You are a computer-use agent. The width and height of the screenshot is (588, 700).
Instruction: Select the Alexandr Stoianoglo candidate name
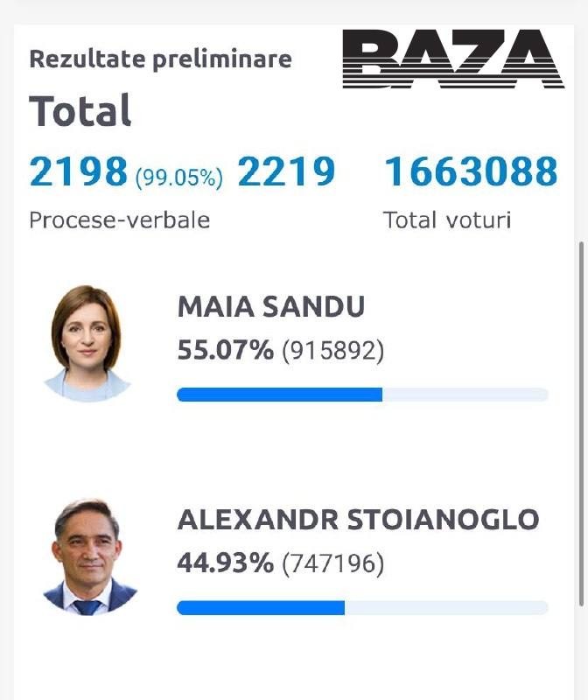coord(358,520)
